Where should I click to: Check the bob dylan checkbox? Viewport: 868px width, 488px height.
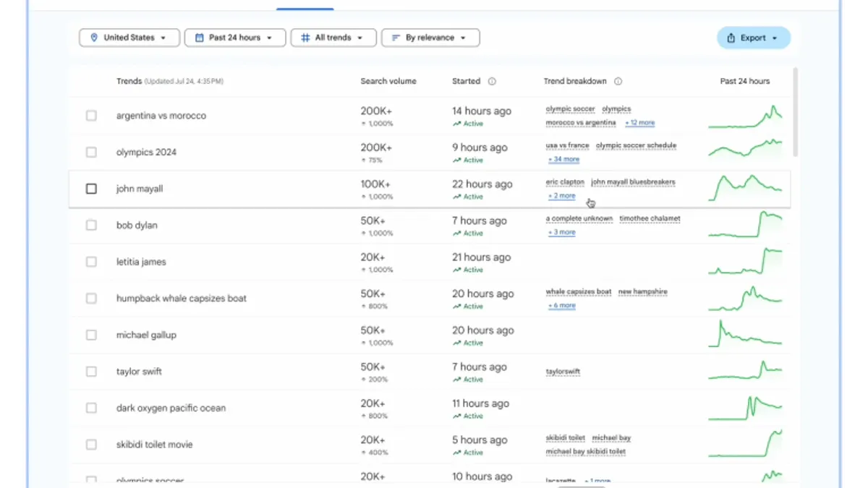(91, 225)
